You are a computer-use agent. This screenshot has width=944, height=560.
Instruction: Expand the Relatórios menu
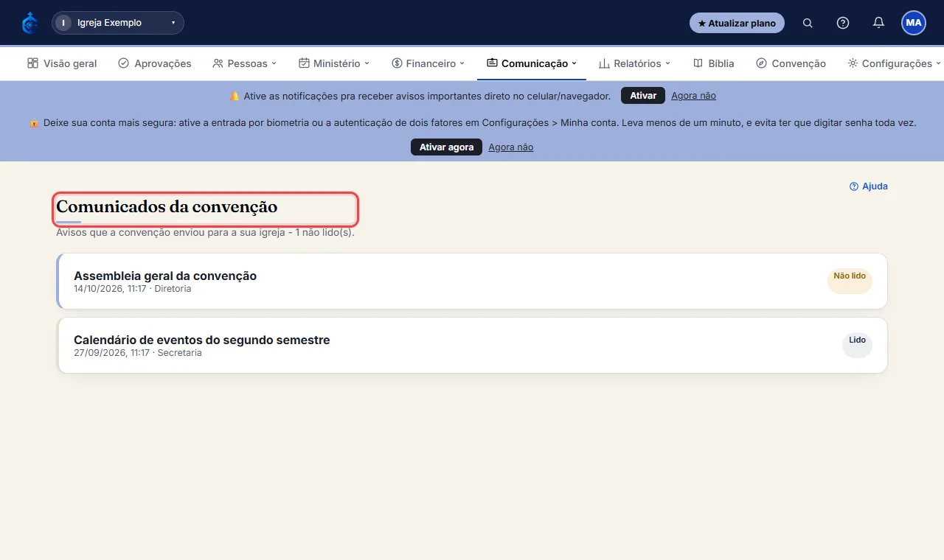point(634,63)
